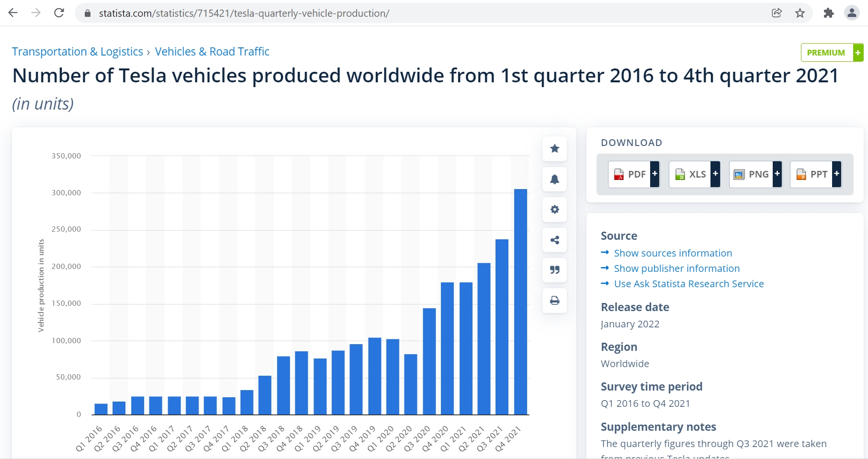868x459 pixels.
Task: Expand Show publisher information
Action: [676, 269]
